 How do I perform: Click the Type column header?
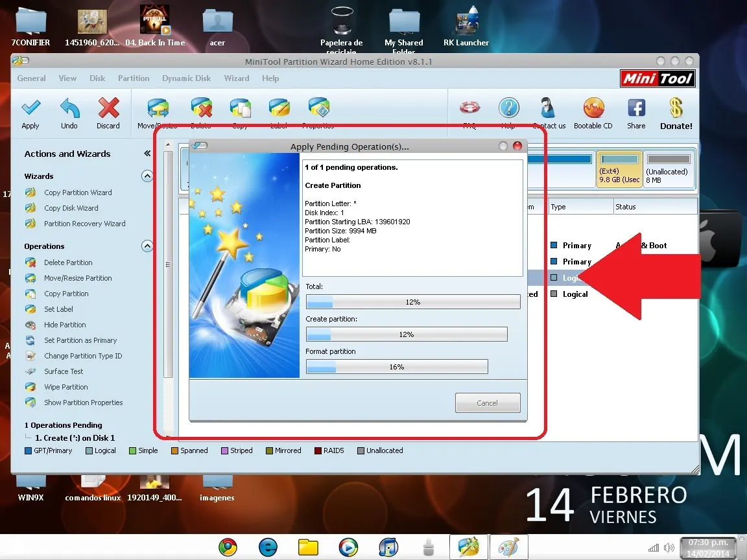click(581, 207)
